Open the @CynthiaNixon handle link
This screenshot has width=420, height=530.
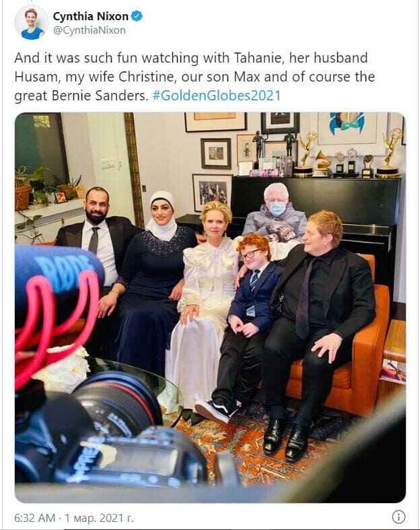(90, 30)
